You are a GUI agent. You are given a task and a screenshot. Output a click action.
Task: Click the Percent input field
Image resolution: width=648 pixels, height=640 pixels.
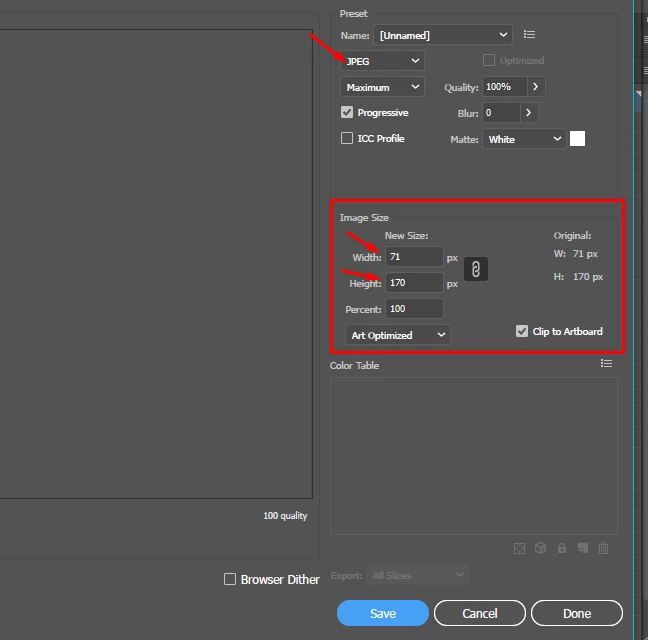tap(414, 309)
